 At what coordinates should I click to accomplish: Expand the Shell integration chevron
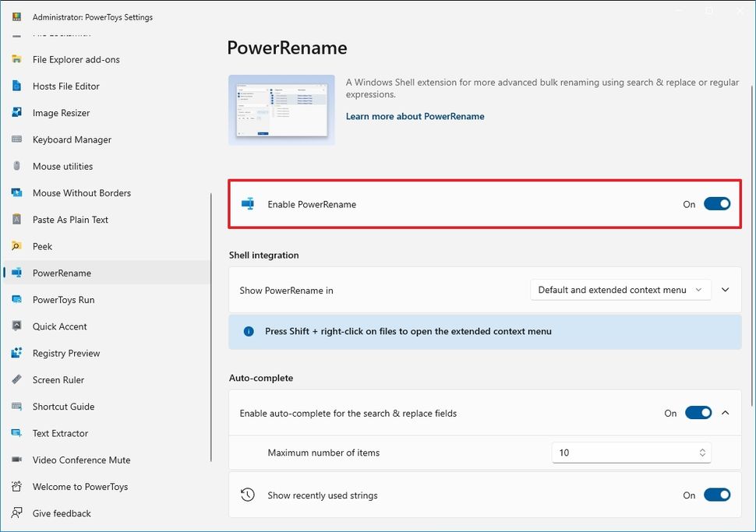coord(725,290)
